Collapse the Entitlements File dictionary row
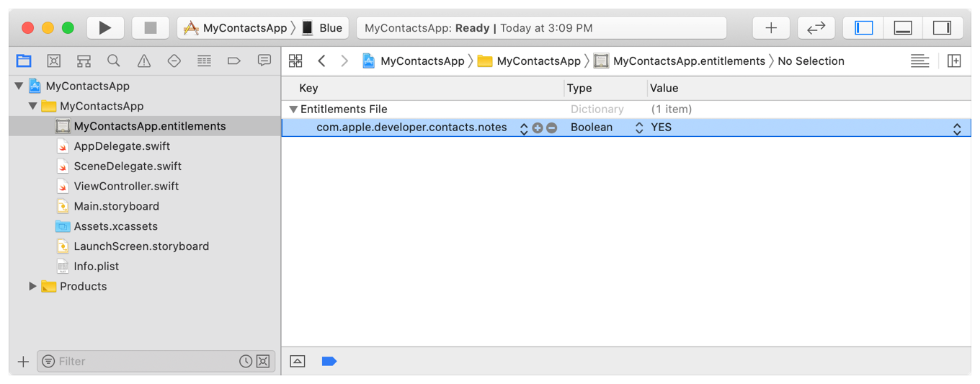 click(x=293, y=110)
